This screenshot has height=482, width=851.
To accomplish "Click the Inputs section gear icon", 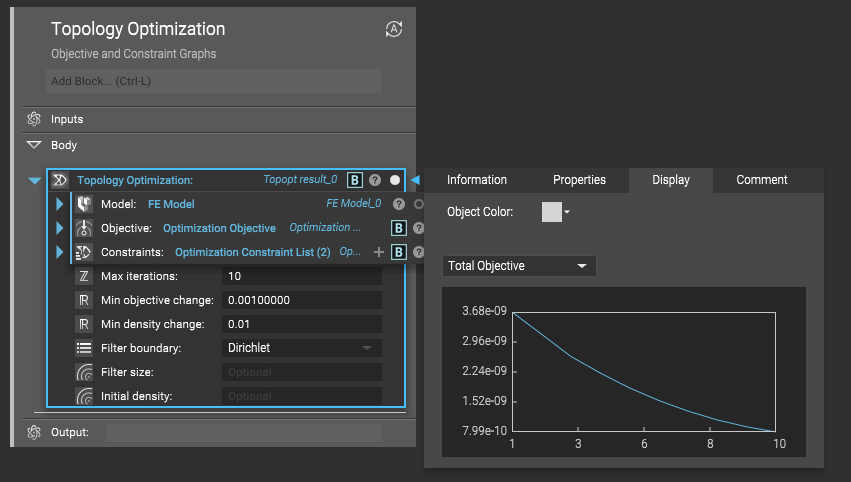I will (34, 119).
